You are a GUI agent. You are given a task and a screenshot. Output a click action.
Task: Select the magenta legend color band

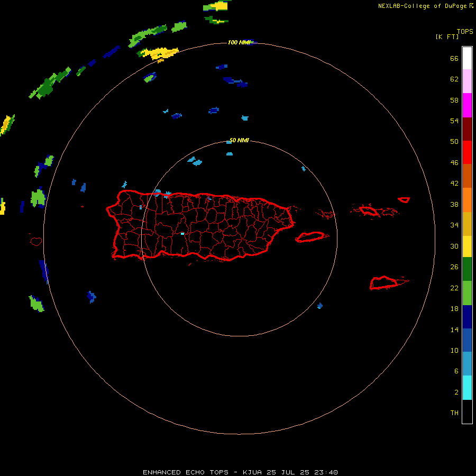click(x=467, y=105)
